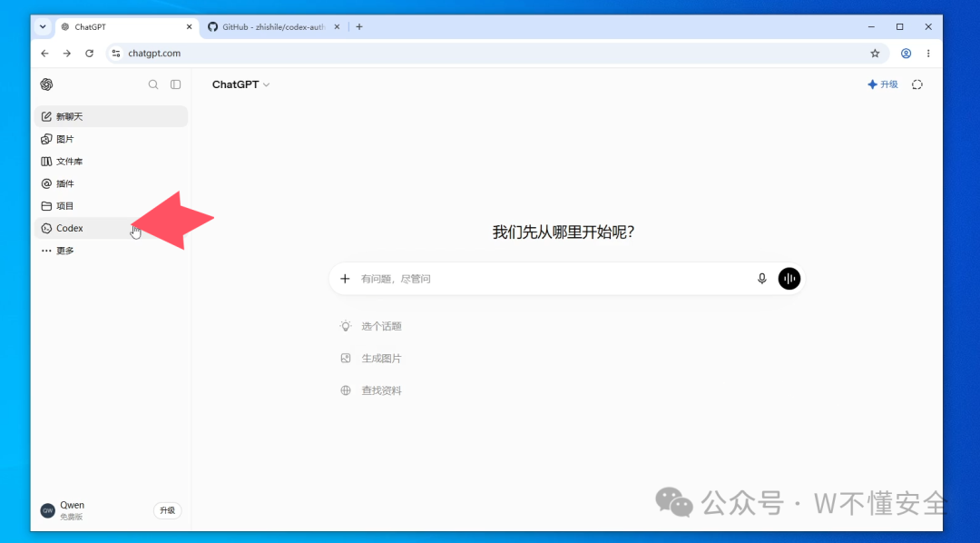Viewport: 980px width, 543px height.
Task: Start voice mode with black waveform button
Action: pos(789,279)
